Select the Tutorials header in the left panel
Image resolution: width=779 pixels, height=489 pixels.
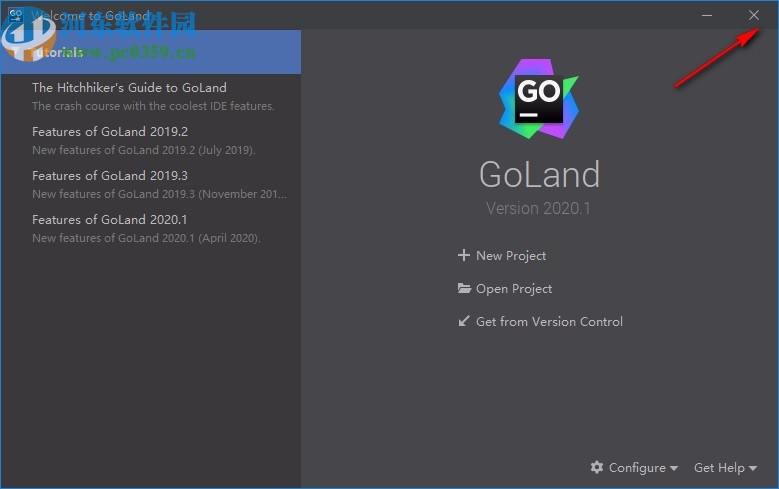click(x=151, y=52)
